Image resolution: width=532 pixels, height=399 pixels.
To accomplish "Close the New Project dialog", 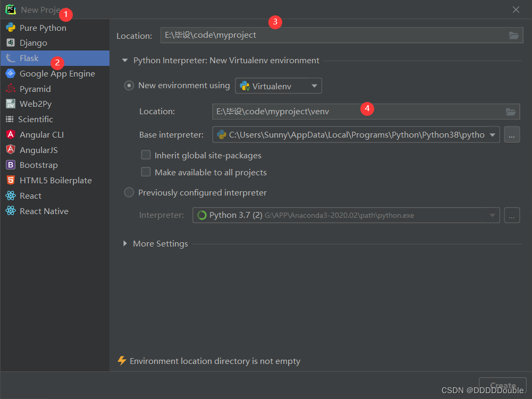I will 516,10.
